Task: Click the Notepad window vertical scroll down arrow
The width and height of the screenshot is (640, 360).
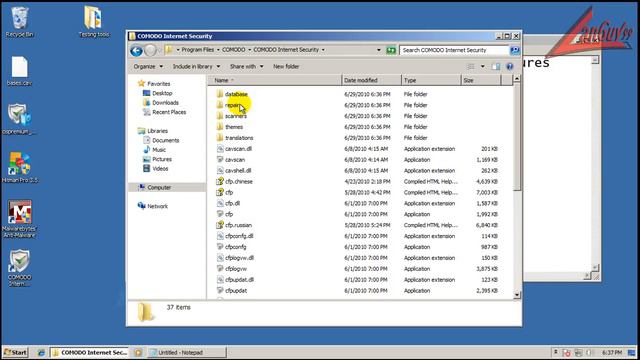Action: [595, 268]
